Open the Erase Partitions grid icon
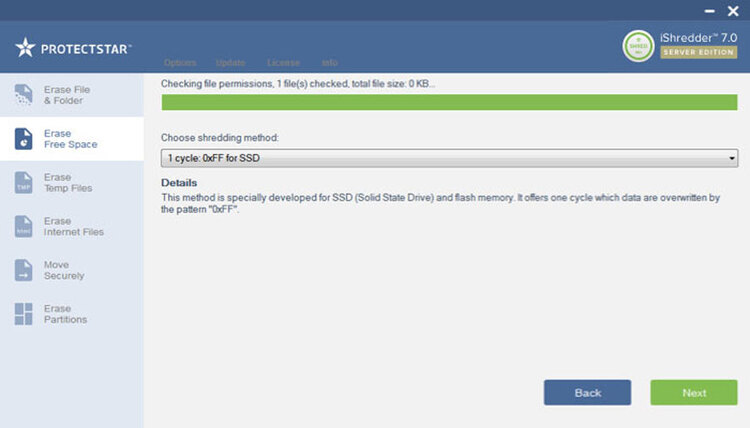This screenshot has height=428, width=750. pos(24,314)
